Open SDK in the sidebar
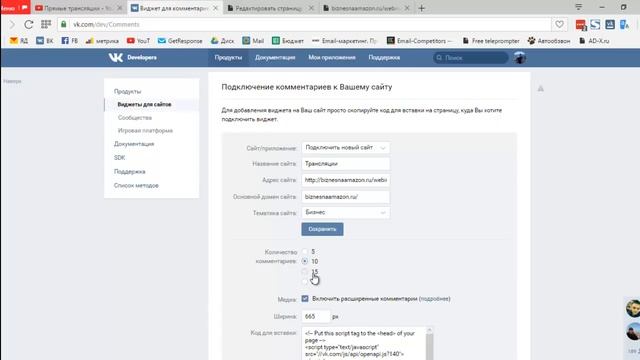The height and width of the screenshot is (360, 640). 119,158
